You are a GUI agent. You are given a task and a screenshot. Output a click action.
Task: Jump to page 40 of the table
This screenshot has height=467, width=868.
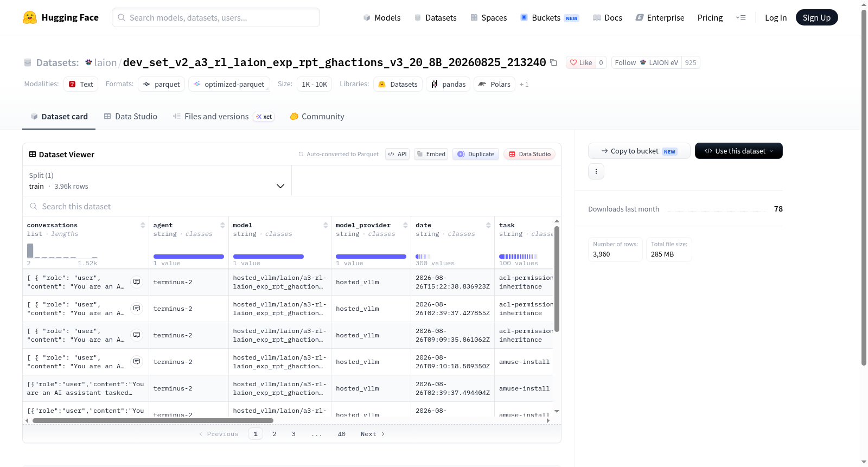coord(342,434)
